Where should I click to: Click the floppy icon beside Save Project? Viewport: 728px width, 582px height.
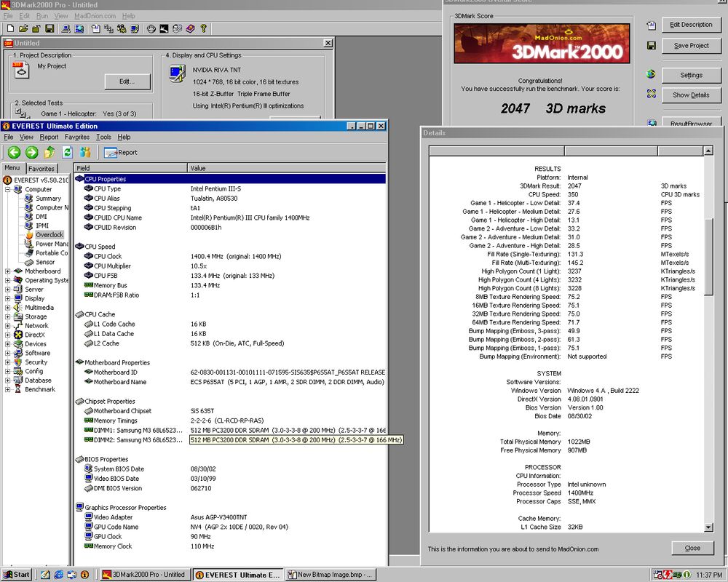point(652,46)
